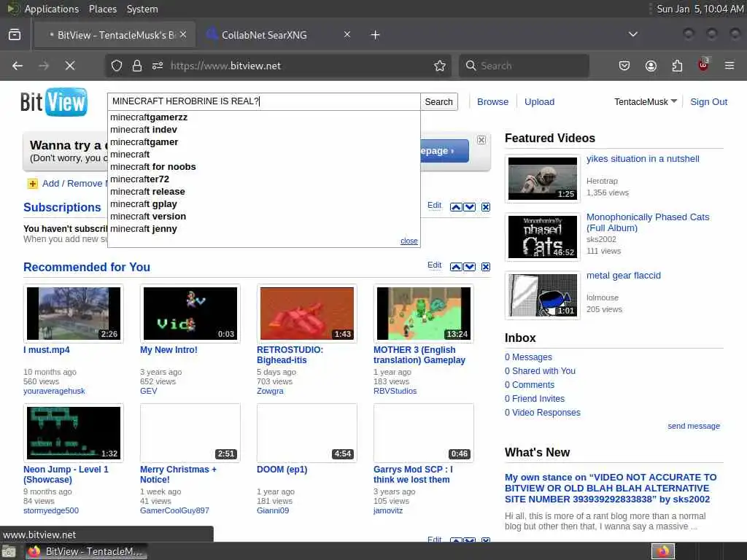Open the Firefox account icon

coord(651,66)
